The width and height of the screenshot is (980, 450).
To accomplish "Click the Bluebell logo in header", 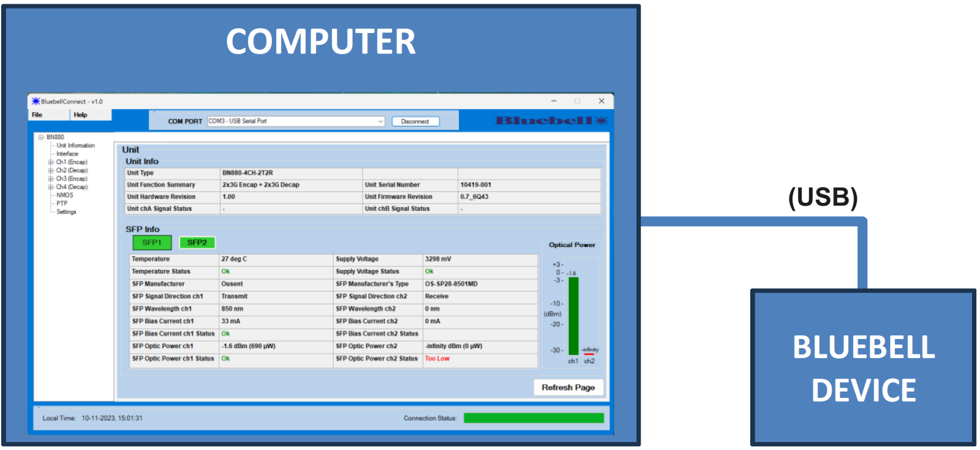I will 551,121.
